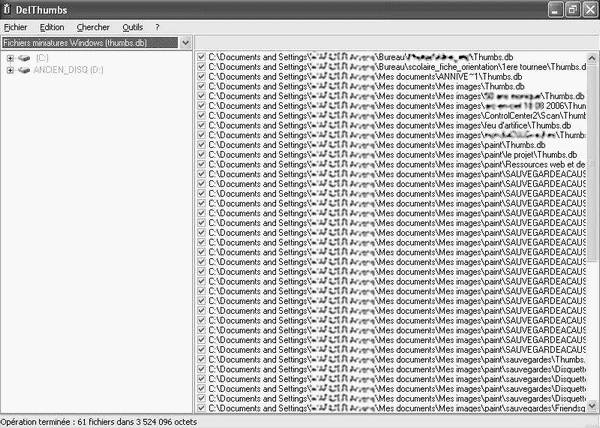Uncheck the sauvegardes\Friendsg row checkbox
The width and height of the screenshot is (600, 428).
click(201, 408)
